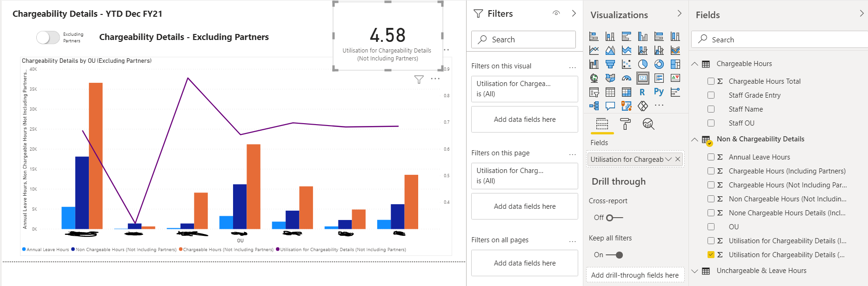The height and width of the screenshot is (286, 868).
Task: Select the slicer visual
Action: 594,92
